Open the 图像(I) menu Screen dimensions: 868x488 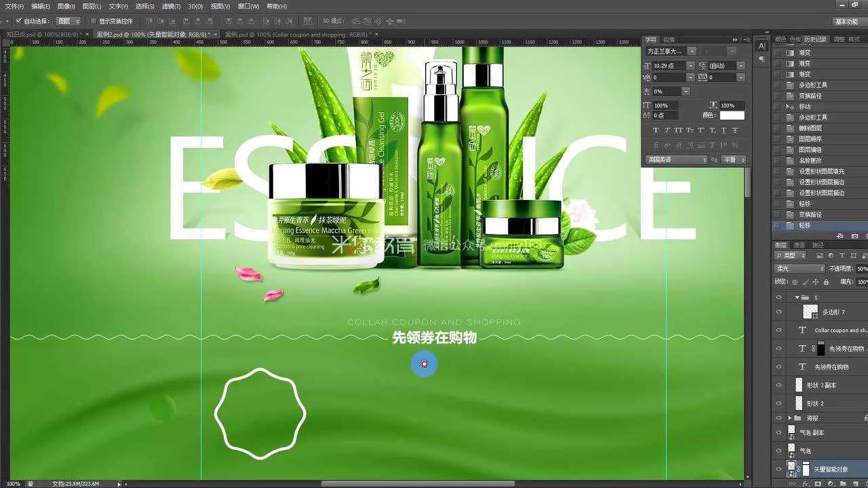pos(66,6)
